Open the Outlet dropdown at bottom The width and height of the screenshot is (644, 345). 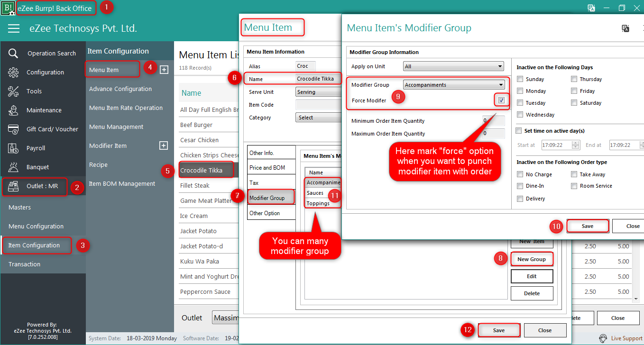(x=225, y=318)
